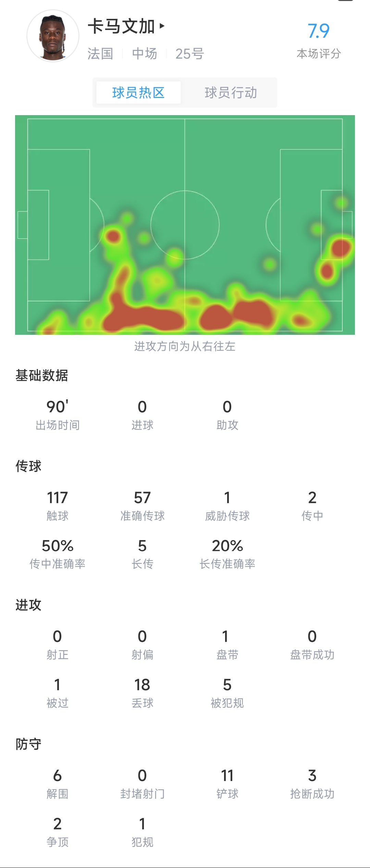Tap the 7.9 match rating
Viewport: 370px width, 868px height.
(319, 31)
